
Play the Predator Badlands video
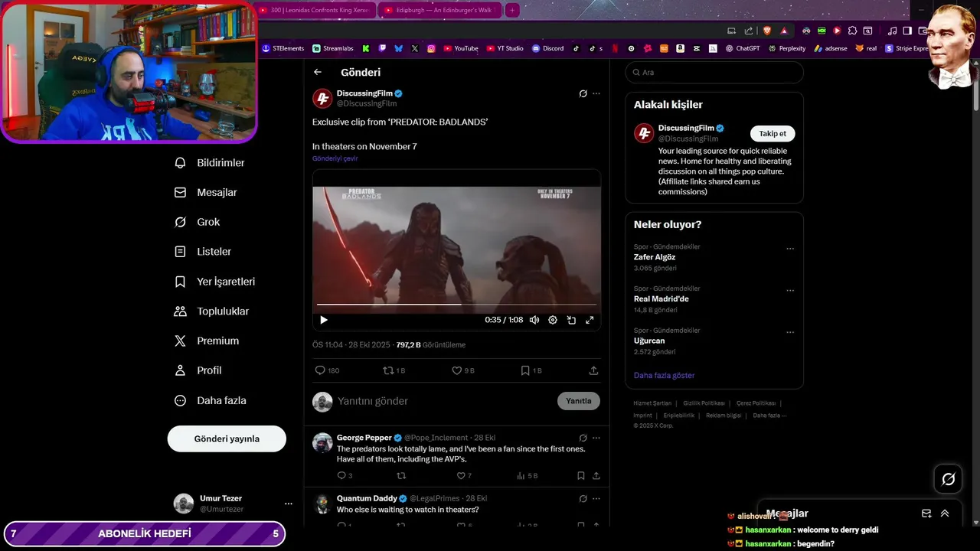point(323,320)
